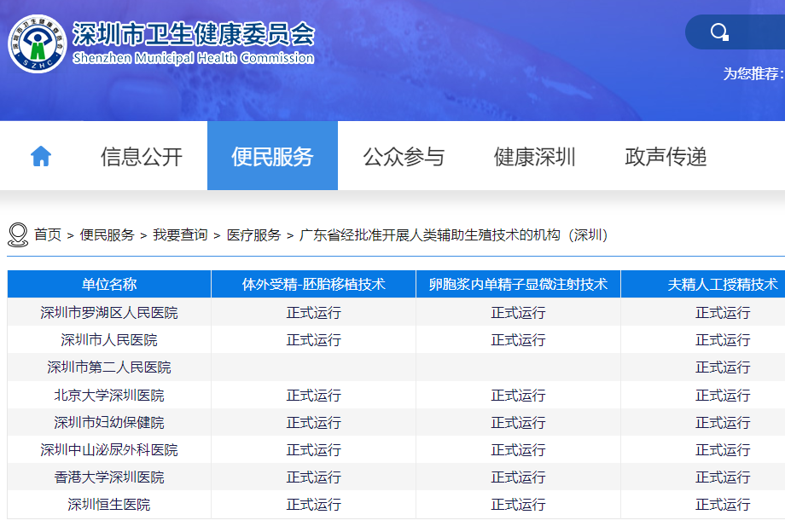Select the 深圳中山泌尿外科医院 row name
This screenshot has height=532, width=785.
[109, 450]
